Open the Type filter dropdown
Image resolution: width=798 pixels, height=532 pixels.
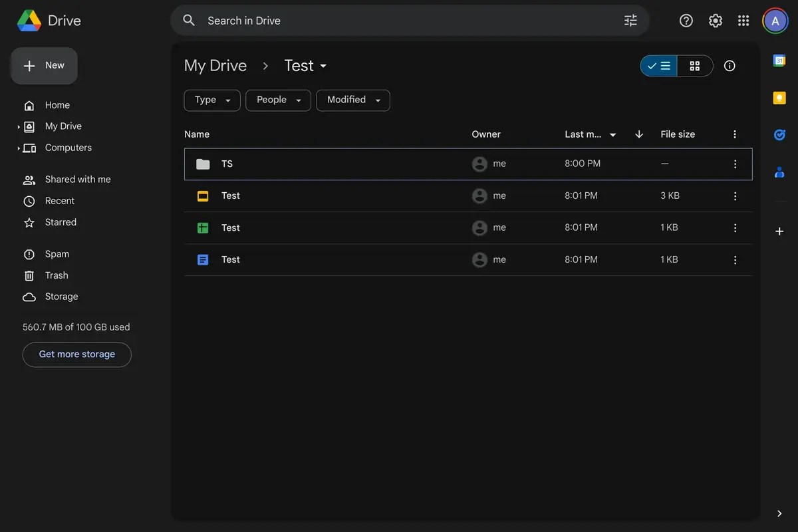click(x=211, y=100)
